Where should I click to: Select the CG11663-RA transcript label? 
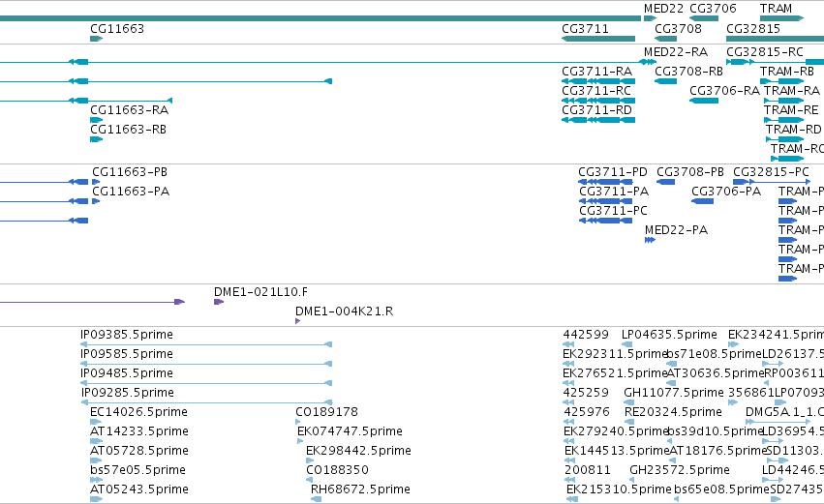click(x=130, y=110)
